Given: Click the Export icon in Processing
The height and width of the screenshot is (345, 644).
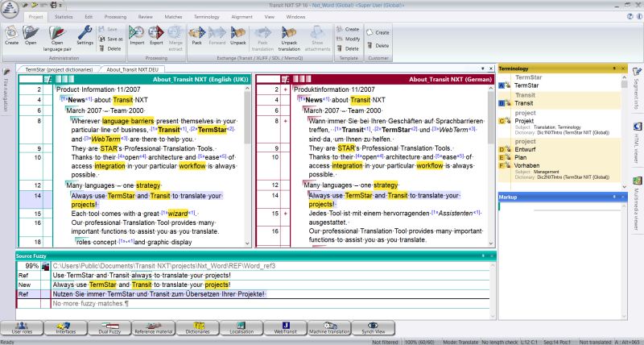Looking at the screenshot, I should [x=156, y=35].
